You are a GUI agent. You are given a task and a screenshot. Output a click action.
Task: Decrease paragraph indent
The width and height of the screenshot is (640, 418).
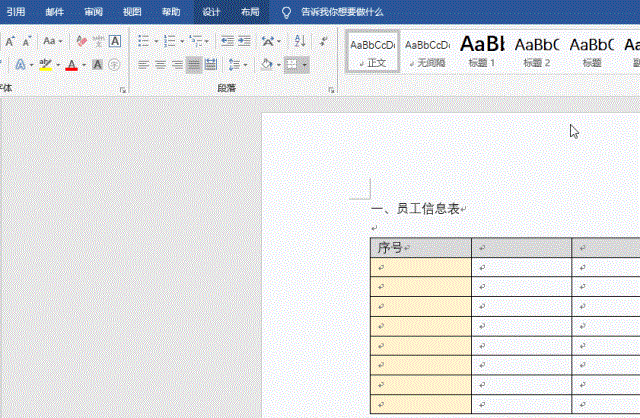point(229,41)
